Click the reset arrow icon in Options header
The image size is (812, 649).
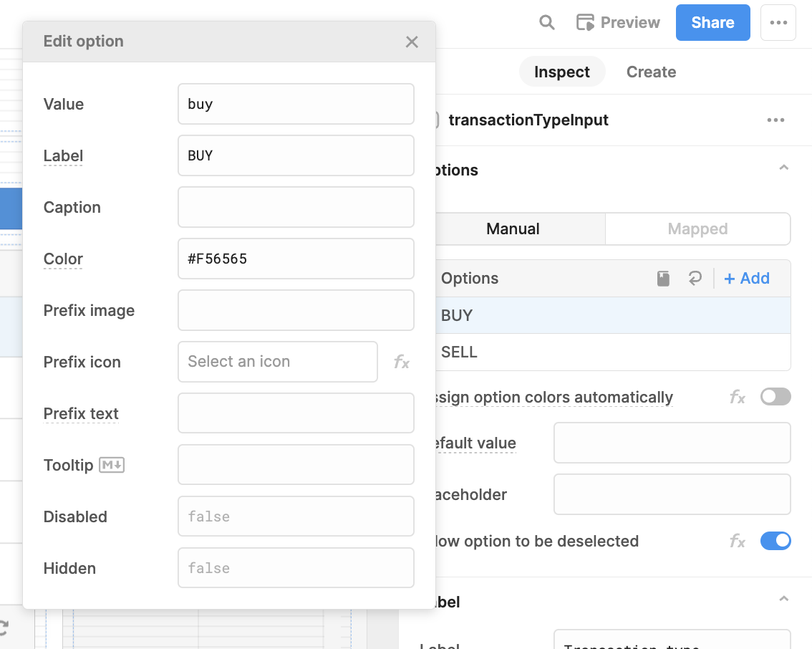695,279
